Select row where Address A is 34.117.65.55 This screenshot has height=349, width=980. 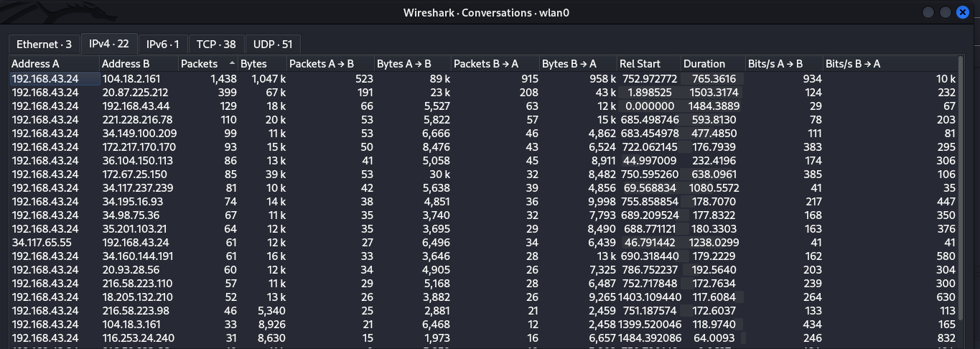click(484, 242)
